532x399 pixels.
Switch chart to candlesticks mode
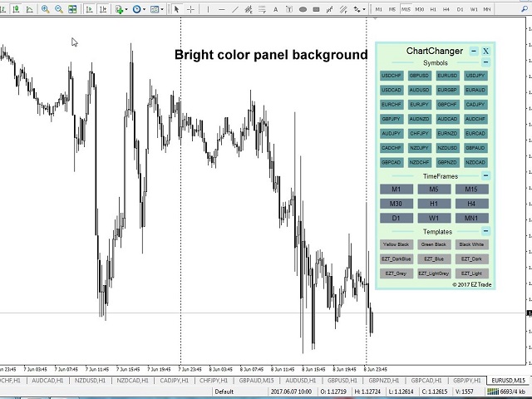pyautogui.click(x=16, y=9)
